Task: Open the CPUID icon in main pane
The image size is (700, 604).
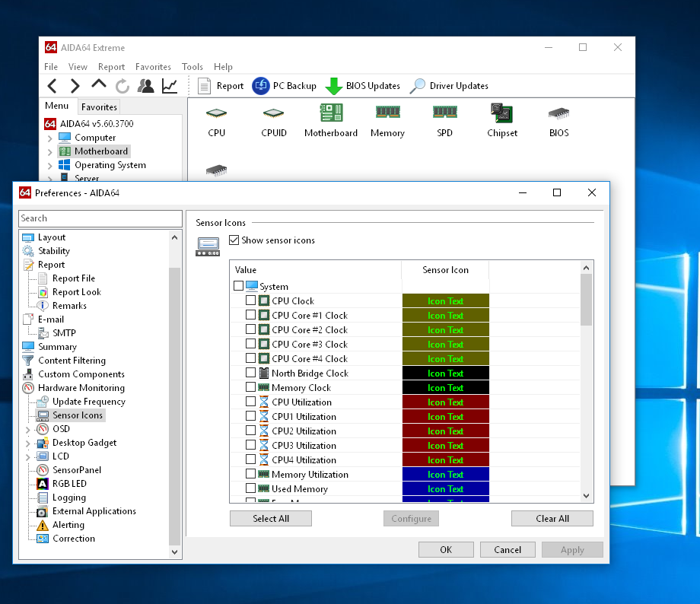Action: pyautogui.click(x=274, y=121)
